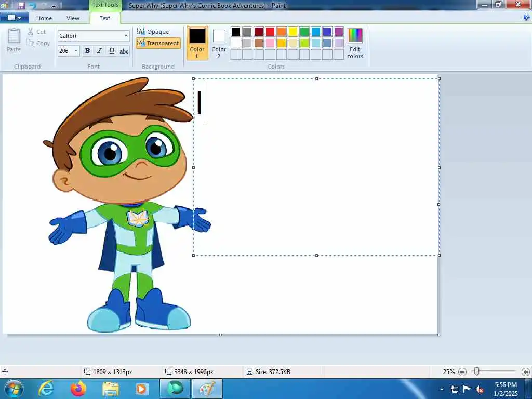Toggle Italic text formatting

99,51
